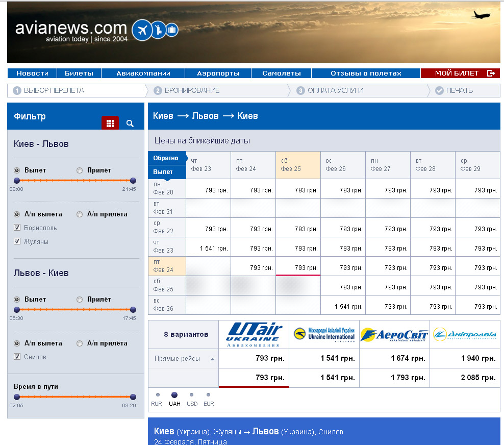This screenshot has height=445, width=504.
Task: Select the Ukraine International airline logo
Action: pos(324,335)
